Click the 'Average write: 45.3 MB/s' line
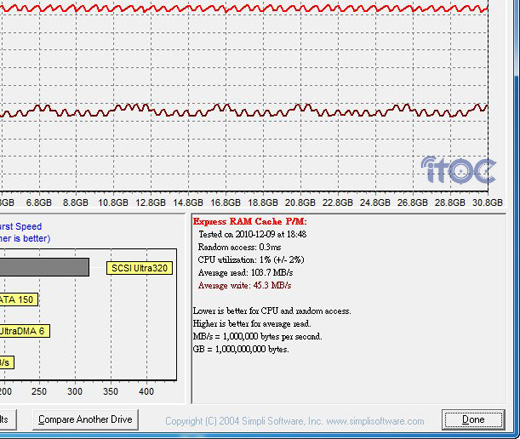 [x=244, y=286]
